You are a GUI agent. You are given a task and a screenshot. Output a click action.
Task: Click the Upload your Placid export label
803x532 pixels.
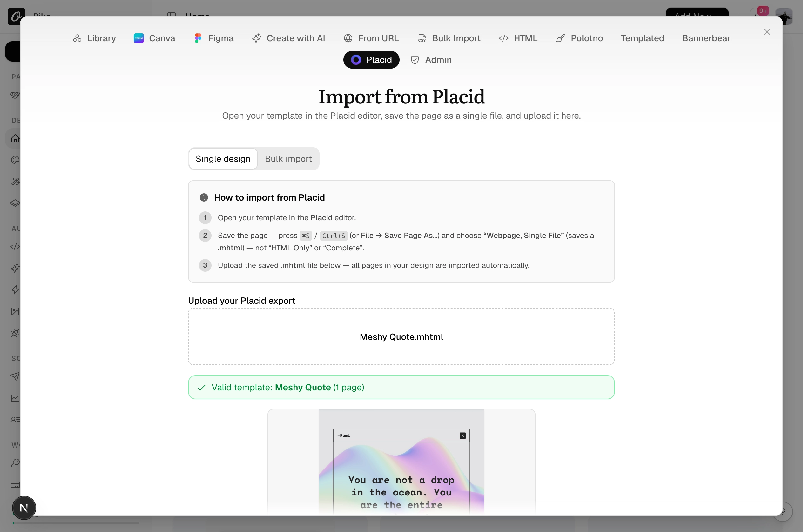[241, 301]
